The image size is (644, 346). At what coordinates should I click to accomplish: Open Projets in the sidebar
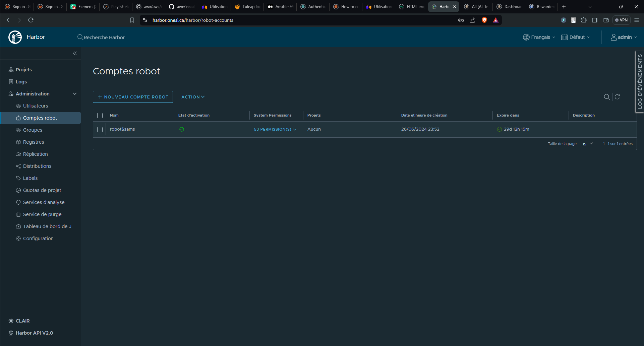(x=23, y=70)
